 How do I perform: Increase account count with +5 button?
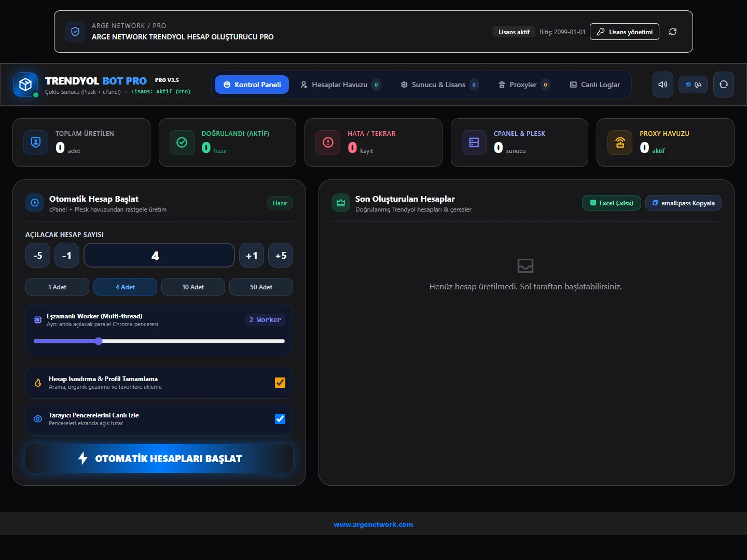(281, 256)
